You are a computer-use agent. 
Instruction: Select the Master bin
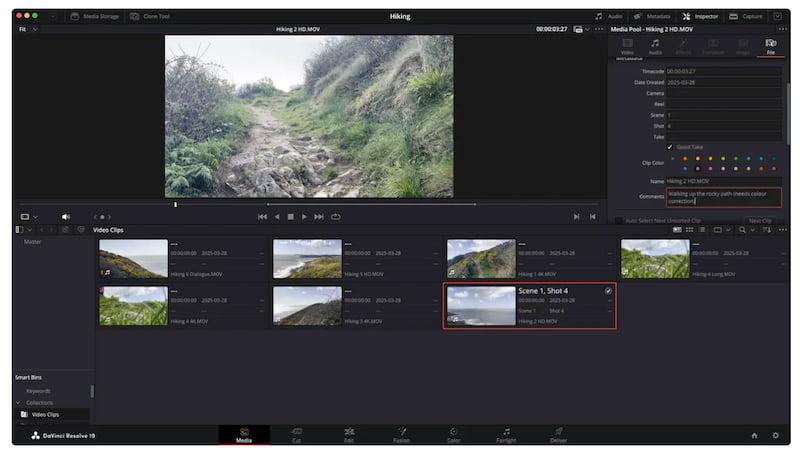click(33, 242)
